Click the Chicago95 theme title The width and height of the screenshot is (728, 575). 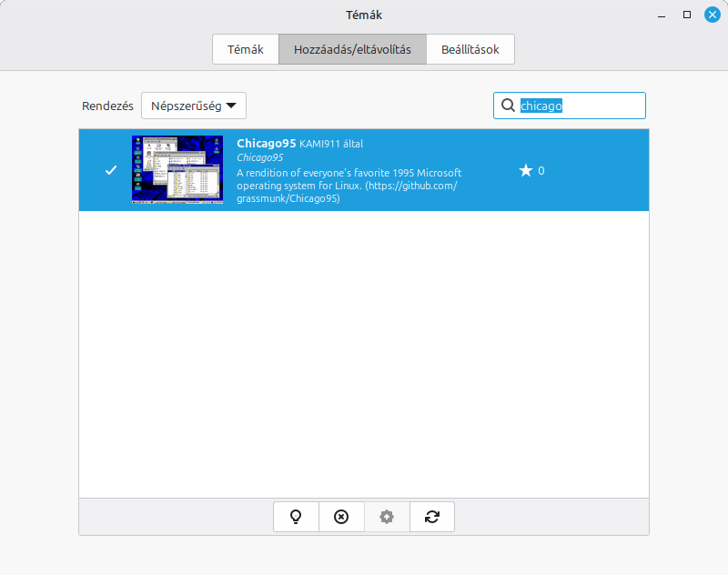tap(266, 144)
